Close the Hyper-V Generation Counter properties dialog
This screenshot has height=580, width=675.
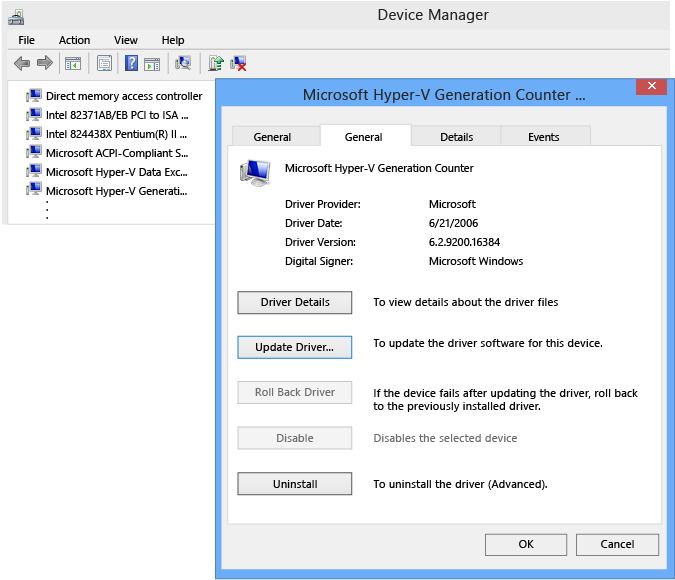[652, 86]
